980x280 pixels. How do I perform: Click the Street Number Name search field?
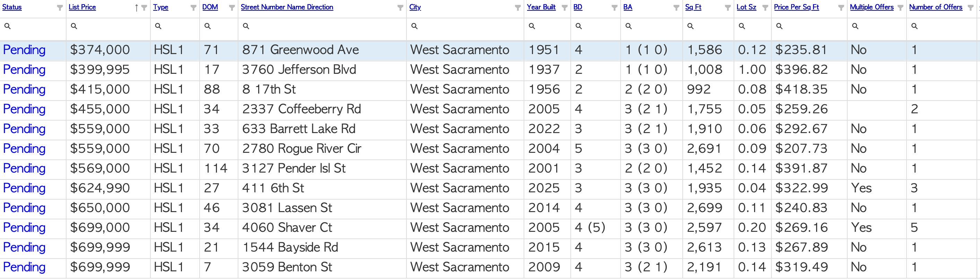point(322,26)
